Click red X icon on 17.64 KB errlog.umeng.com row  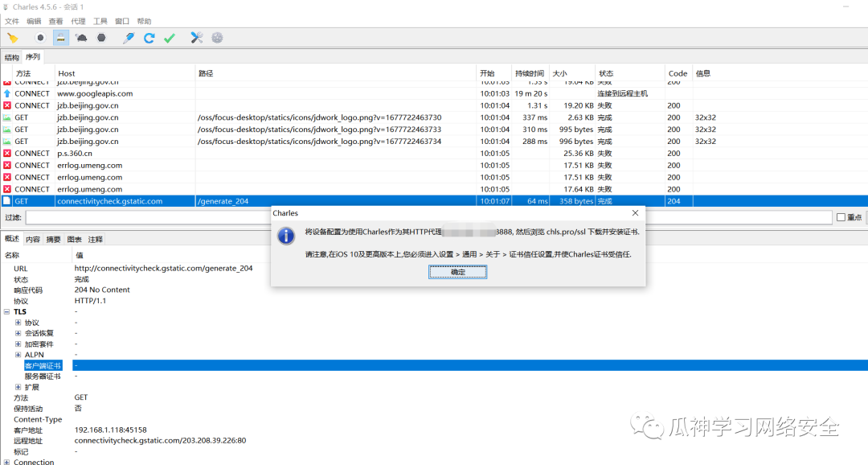(x=7, y=189)
